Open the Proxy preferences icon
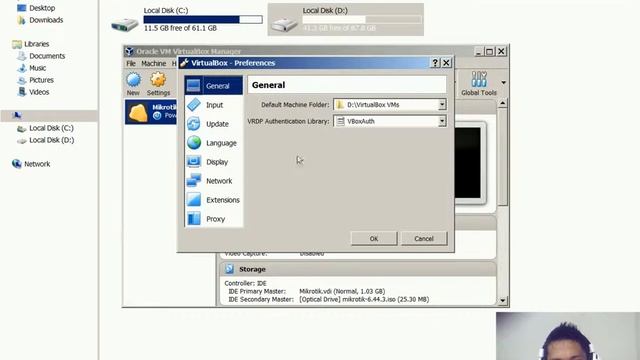 (194, 219)
